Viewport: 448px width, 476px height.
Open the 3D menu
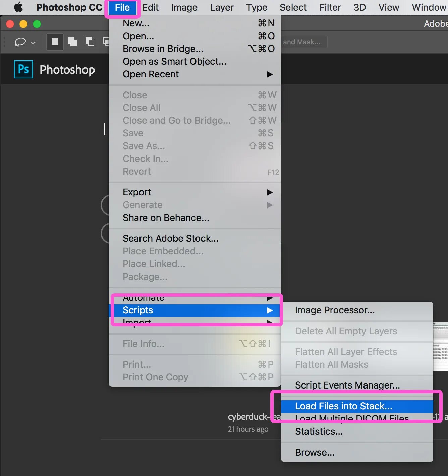[359, 7]
